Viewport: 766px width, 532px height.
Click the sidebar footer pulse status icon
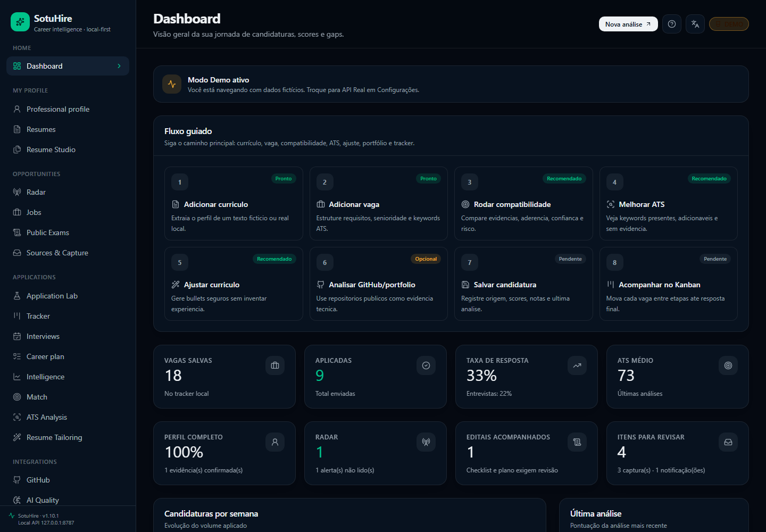(x=12, y=516)
